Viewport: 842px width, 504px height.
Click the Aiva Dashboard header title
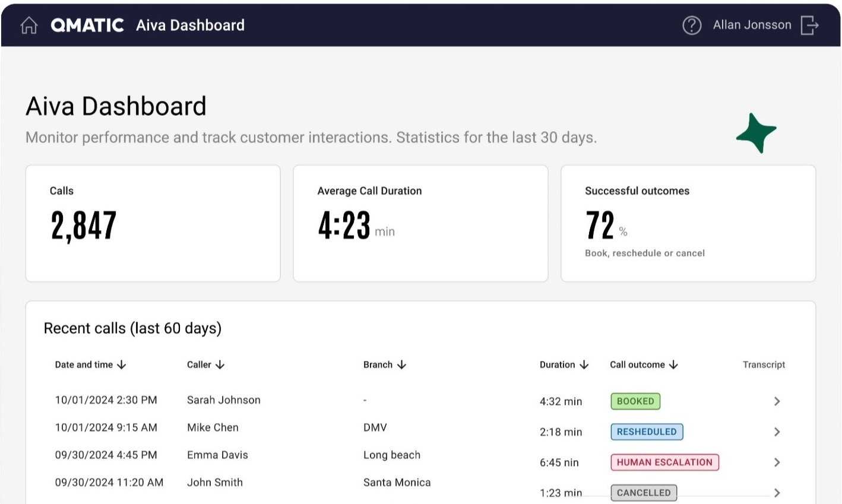[x=190, y=25]
